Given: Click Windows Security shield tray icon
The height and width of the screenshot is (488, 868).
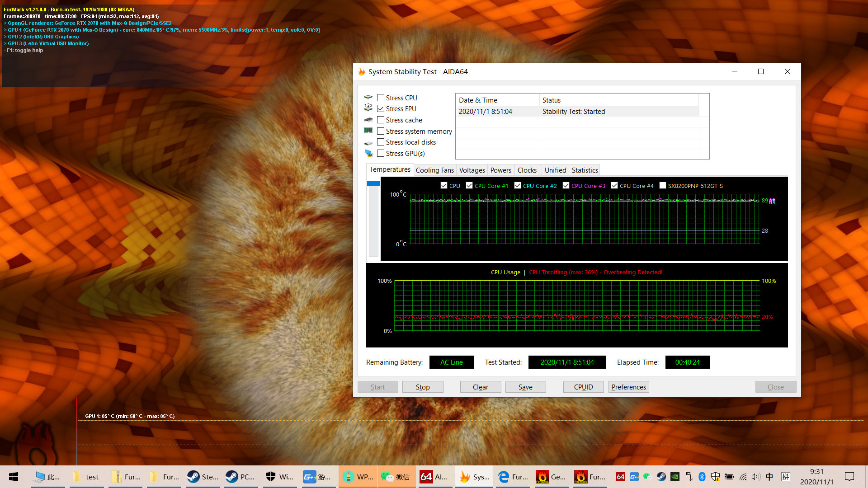Looking at the screenshot, I should (x=715, y=477).
